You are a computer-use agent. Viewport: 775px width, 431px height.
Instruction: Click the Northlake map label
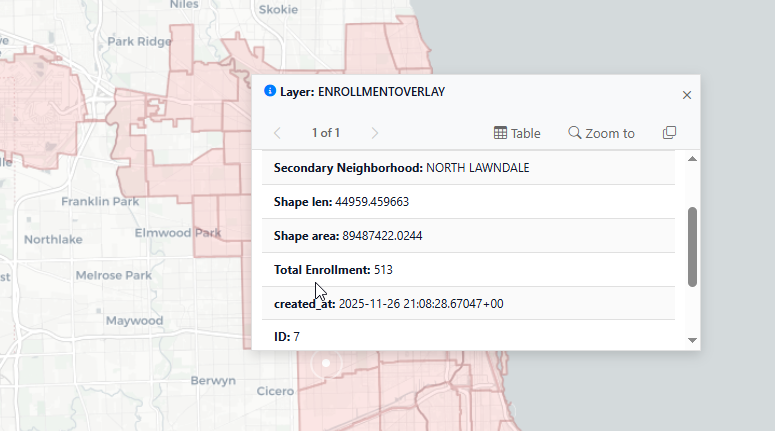click(x=53, y=240)
